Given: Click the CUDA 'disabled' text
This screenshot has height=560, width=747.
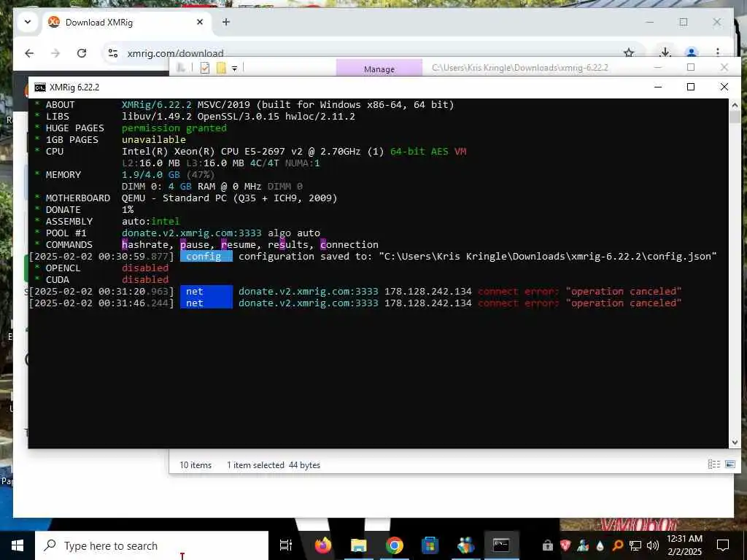Looking at the screenshot, I should (145, 279).
